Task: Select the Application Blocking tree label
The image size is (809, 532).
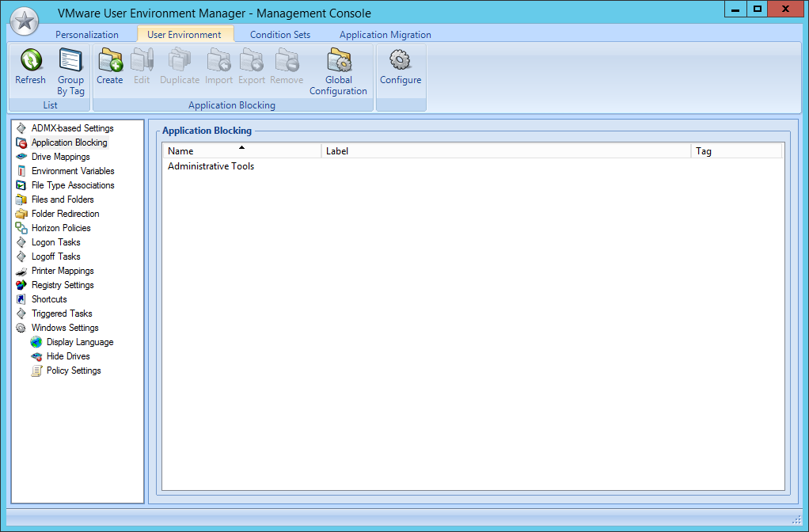Action: (69, 142)
